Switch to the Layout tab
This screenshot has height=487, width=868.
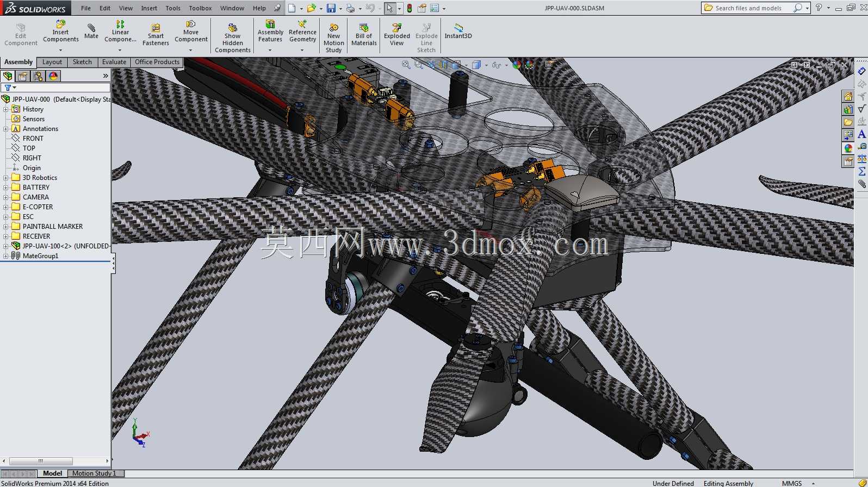point(52,62)
